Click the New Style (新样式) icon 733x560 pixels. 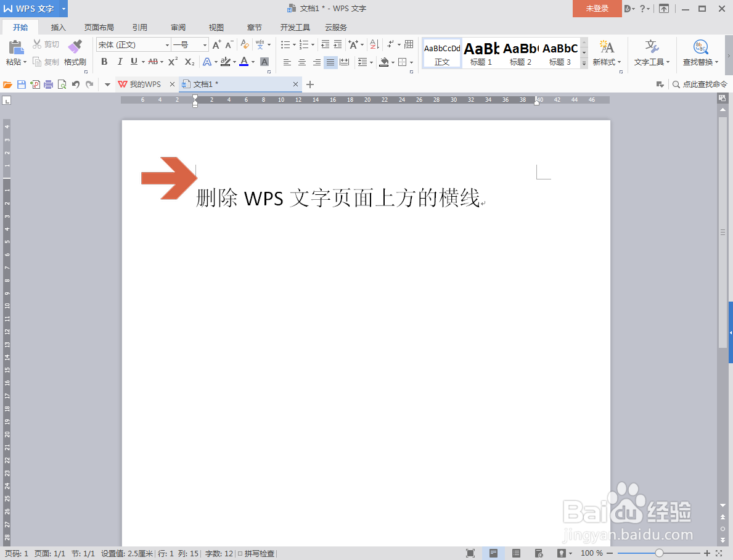click(607, 47)
